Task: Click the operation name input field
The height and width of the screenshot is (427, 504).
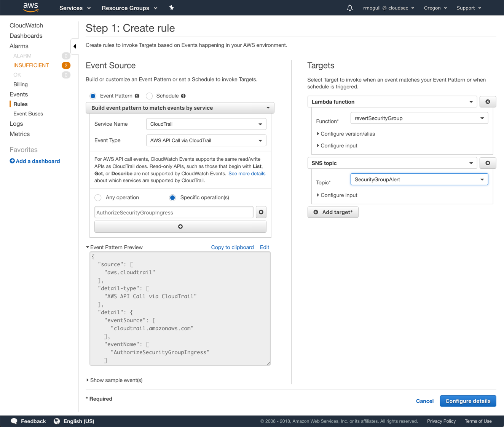Action: [x=174, y=213]
